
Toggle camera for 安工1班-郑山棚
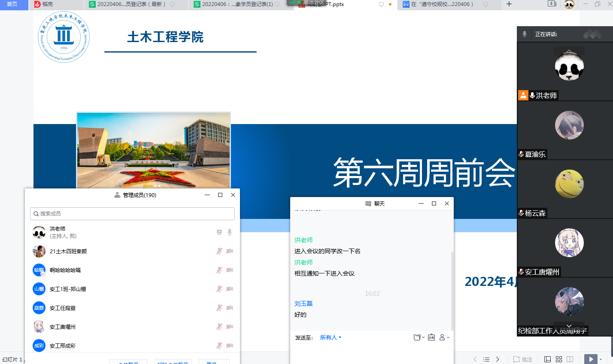coord(230,289)
